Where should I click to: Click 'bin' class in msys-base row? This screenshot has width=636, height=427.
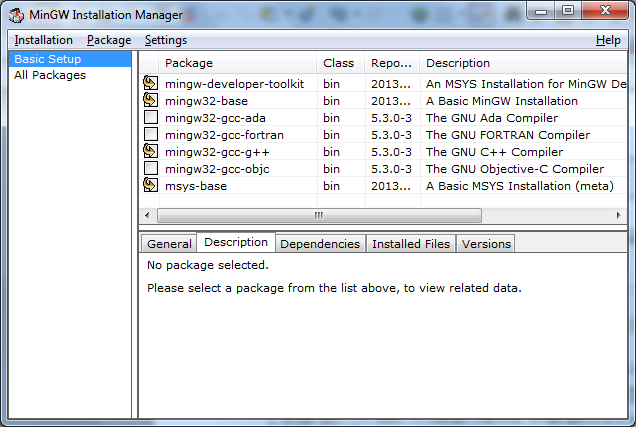331,186
